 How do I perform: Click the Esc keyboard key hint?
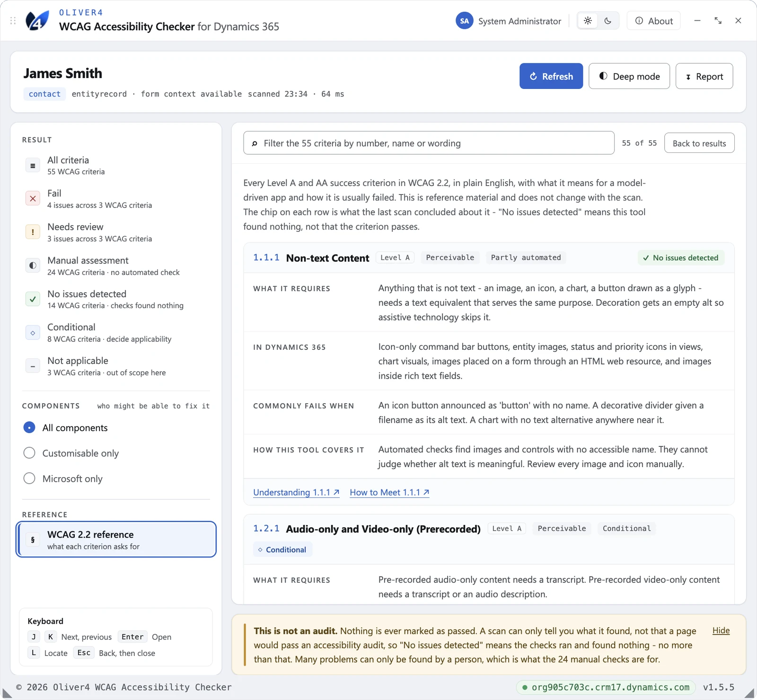[84, 653]
